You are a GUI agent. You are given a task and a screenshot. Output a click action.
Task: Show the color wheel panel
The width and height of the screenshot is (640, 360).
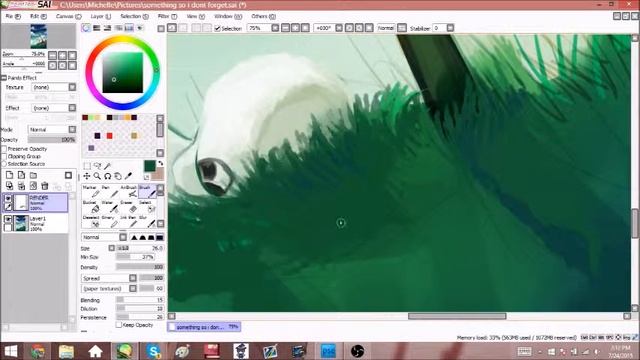(x=86, y=28)
